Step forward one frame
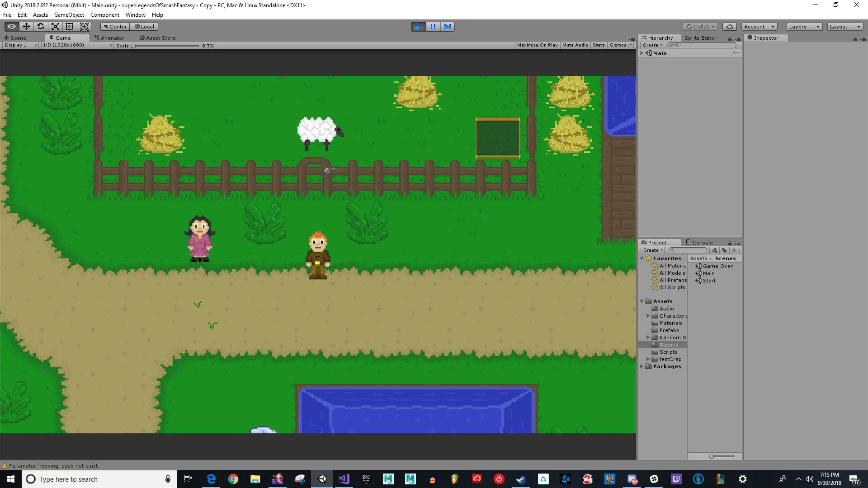 click(448, 27)
